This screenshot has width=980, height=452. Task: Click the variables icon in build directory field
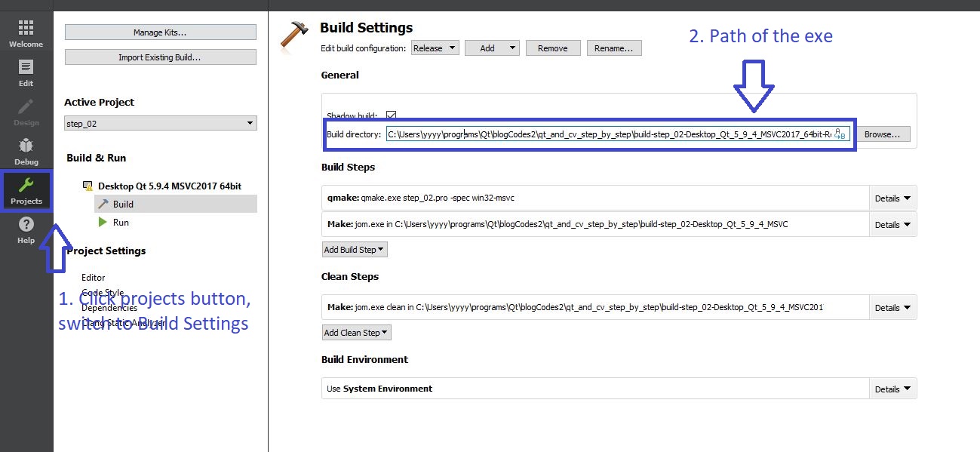[x=840, y=134]
